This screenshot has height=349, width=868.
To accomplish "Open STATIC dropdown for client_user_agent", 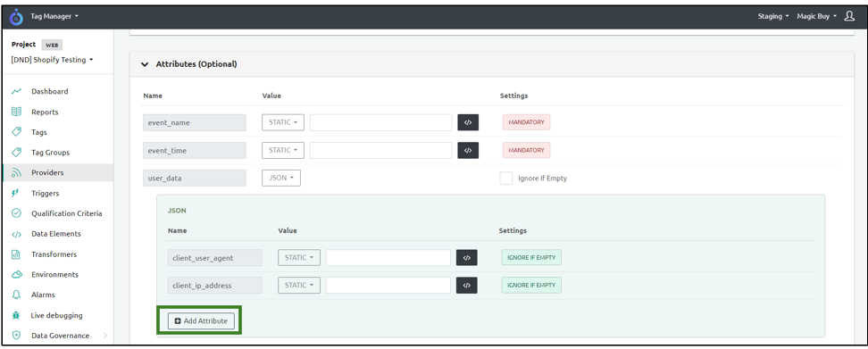I will point(299,258).
